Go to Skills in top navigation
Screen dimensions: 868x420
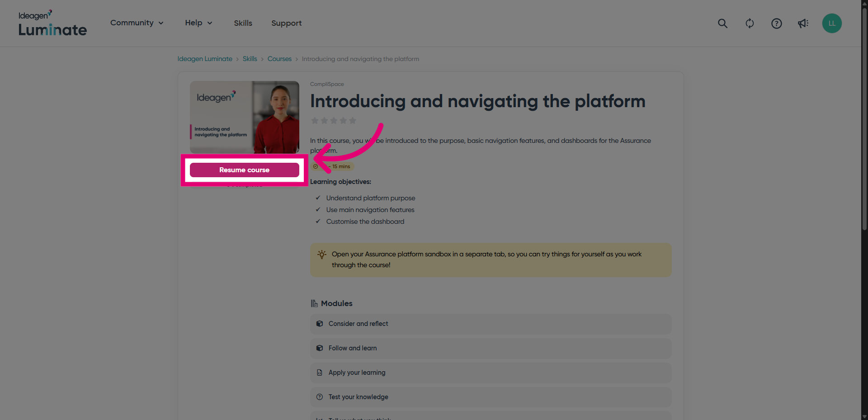(x=243, y=23)
